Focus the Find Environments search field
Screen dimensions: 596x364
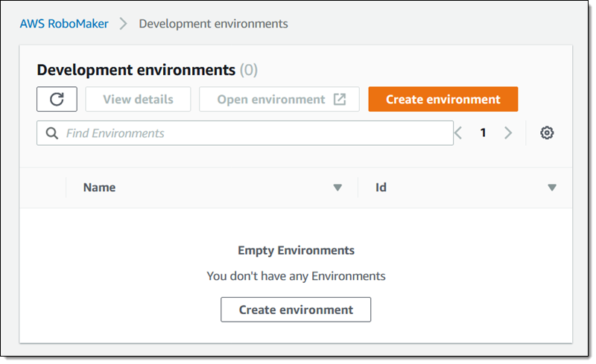click(253, 133)
